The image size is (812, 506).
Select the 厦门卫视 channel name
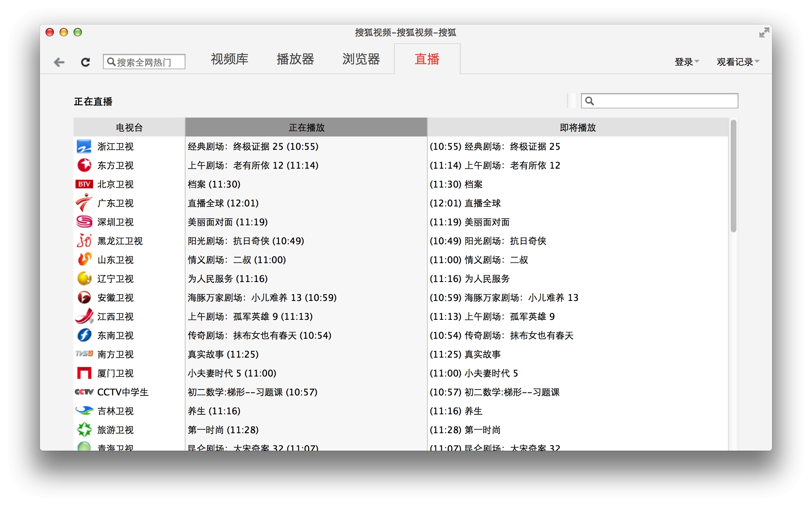click(x=115, y=373)
